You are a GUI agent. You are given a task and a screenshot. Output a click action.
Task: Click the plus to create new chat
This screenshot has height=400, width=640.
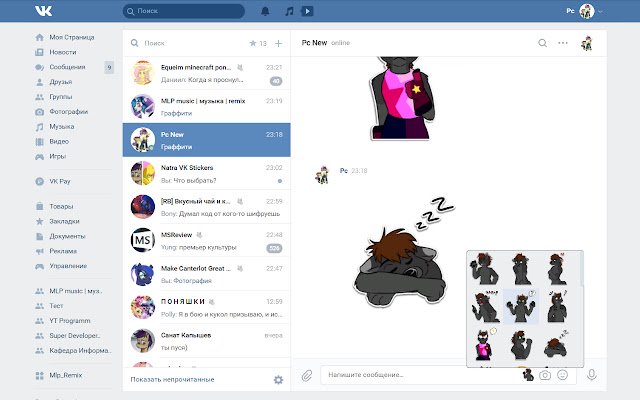tap(278, 43)
